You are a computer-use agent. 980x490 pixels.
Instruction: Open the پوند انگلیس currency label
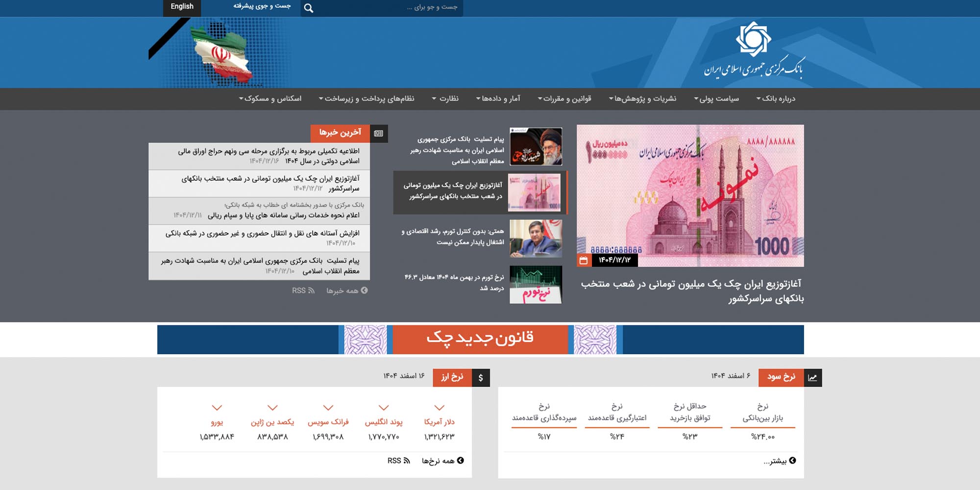(384, 422)
